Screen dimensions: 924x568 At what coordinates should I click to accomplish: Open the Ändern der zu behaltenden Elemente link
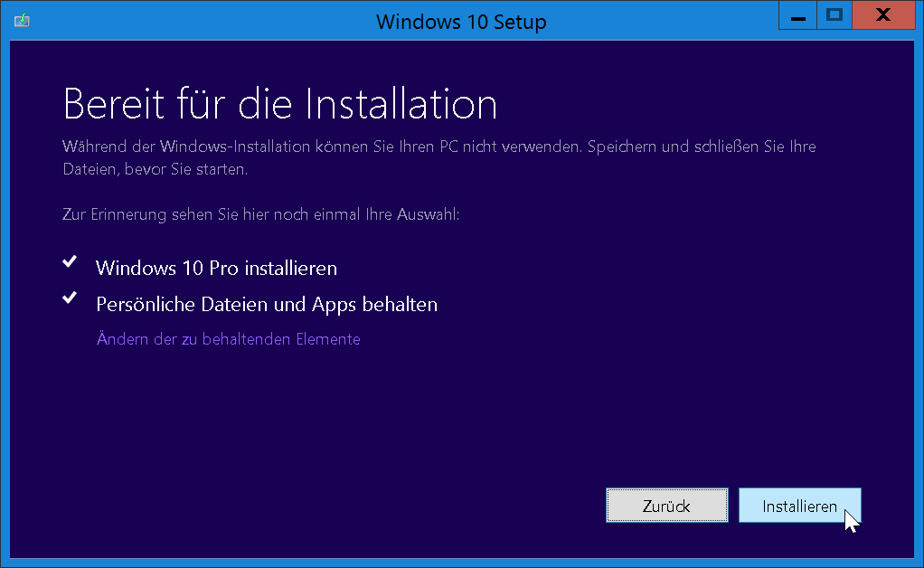pyautogui.click(x=228, y=339)
